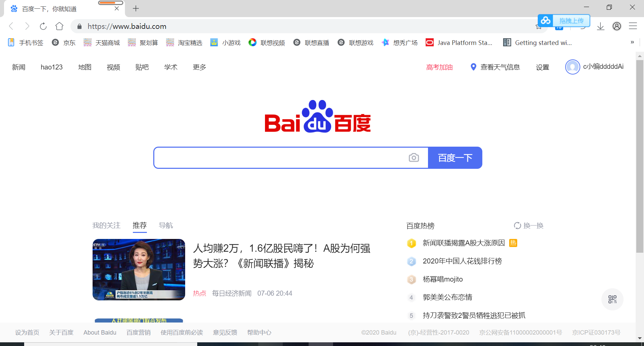This screenshot has height=346, width=644.
Task: Click the 帮助中心 footer link
Action: tap(259, 333)
